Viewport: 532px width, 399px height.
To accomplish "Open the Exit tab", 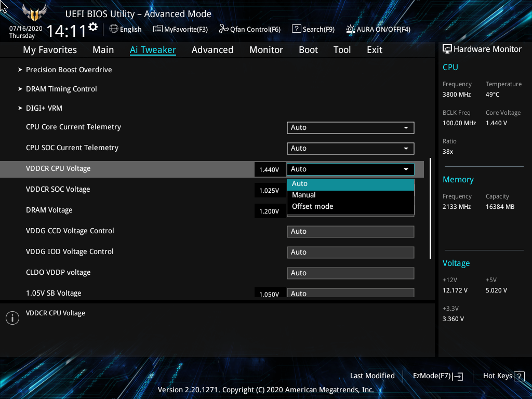I will click(x=375, y=50).
